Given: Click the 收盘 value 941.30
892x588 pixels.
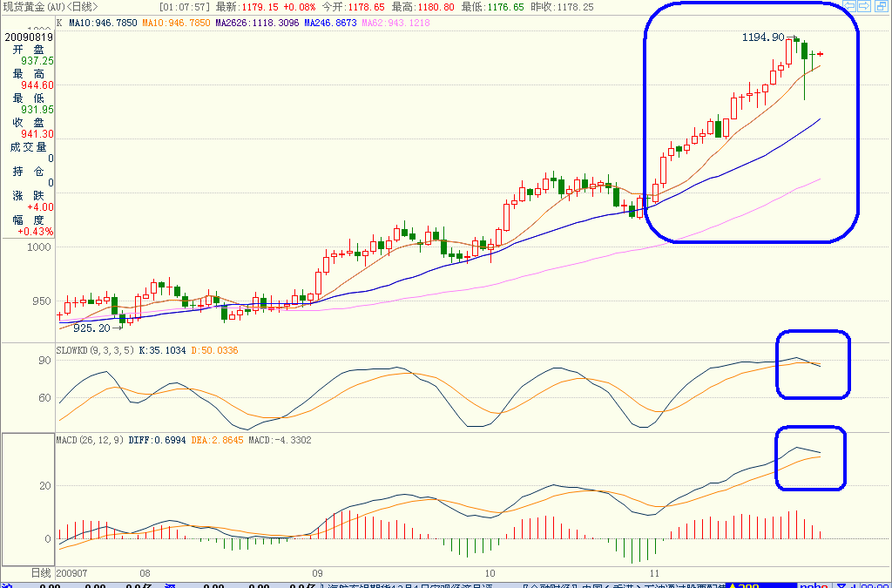Looking at the screenshot, I should (x=37, y=134).
